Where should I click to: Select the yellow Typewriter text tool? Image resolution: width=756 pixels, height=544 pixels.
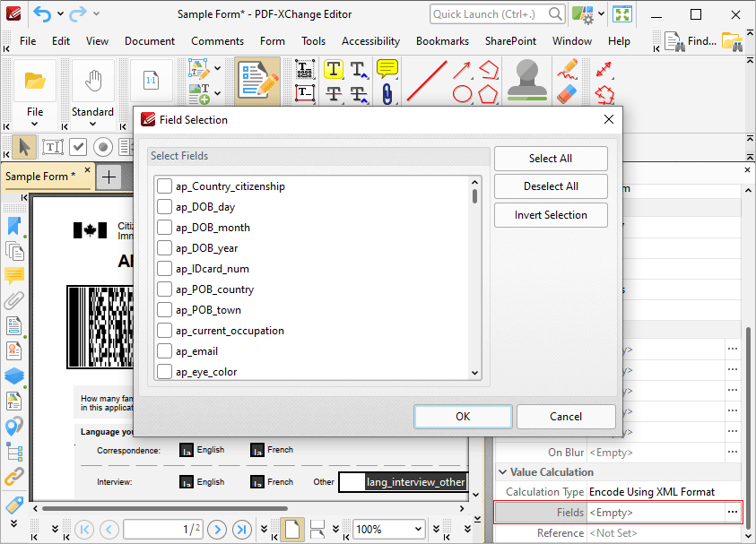[334, 69]
